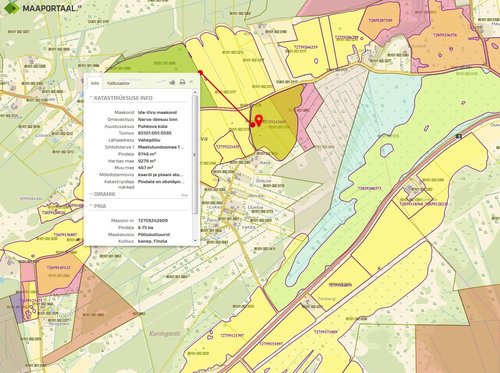Click the thumbs-up icon in popup
Screen dimensions: 500x373
(x=172, y=82)
